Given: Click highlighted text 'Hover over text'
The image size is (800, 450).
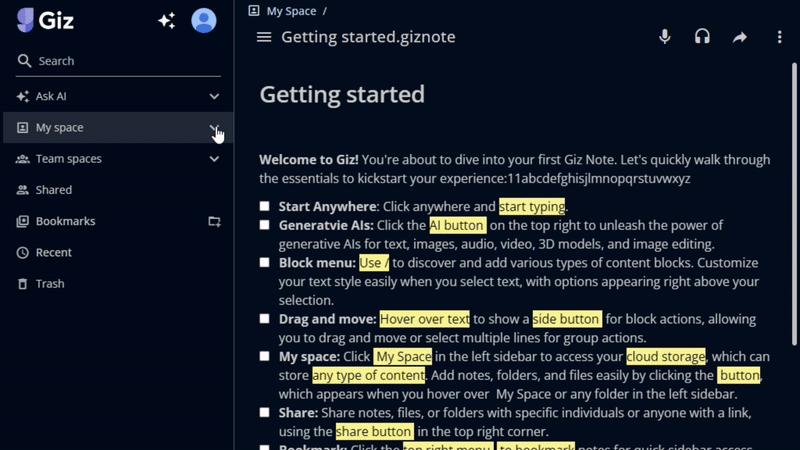Looking at the screenshot, I should click(424, 319).
